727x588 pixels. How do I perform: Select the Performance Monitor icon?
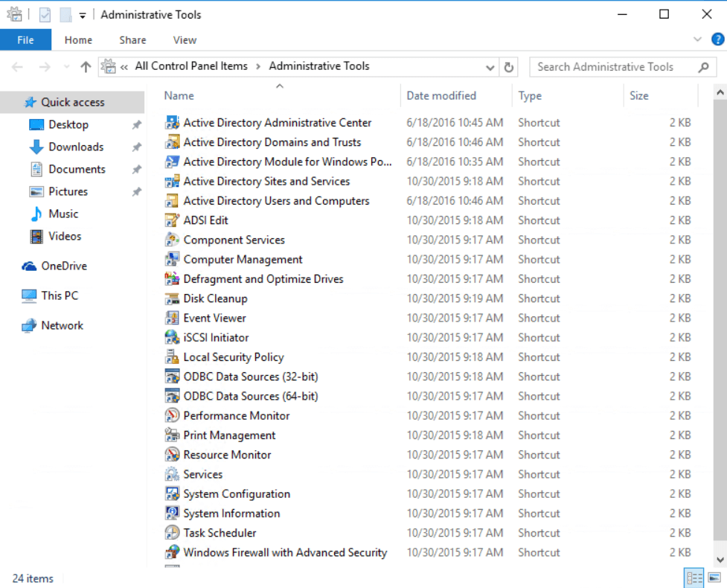click(172, 415)
